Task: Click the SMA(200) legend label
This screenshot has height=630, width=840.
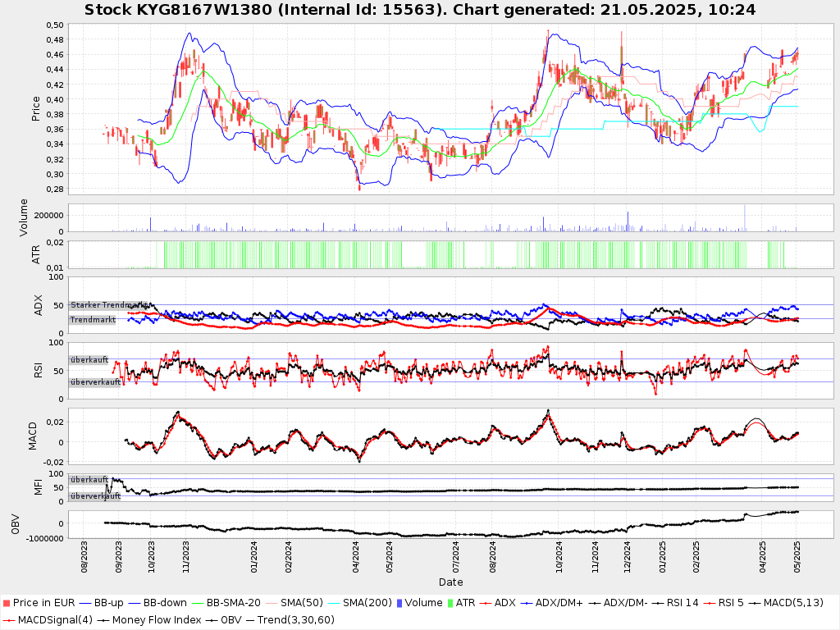Action: [x=367, y=603]
